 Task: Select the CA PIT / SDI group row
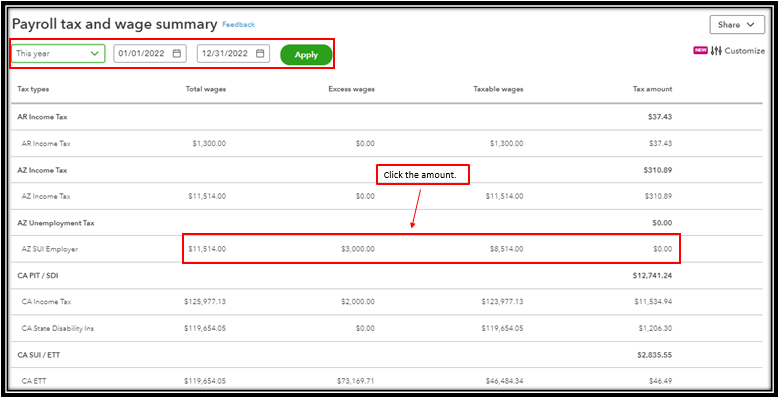[x=387, y=275]
